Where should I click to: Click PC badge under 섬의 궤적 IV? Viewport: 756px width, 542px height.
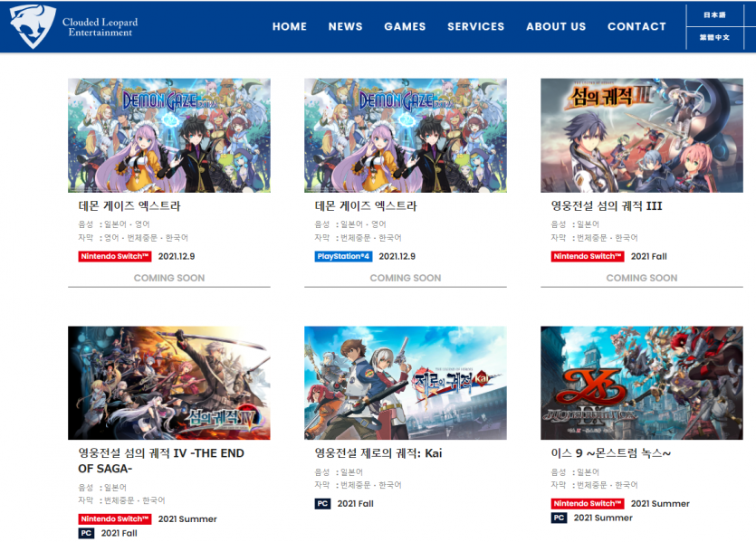pos(86,533)
